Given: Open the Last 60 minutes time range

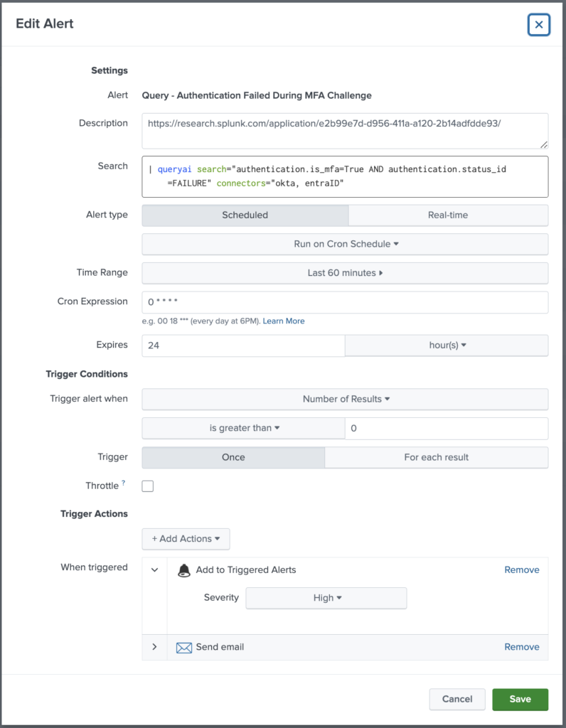Looking at the screenshot, I should coord(346,273).
